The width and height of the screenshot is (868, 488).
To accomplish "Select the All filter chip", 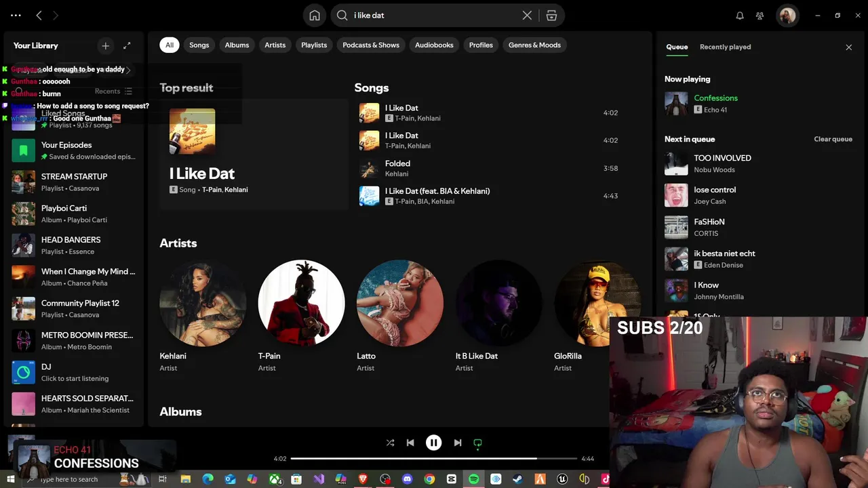I will click(170, 45).
